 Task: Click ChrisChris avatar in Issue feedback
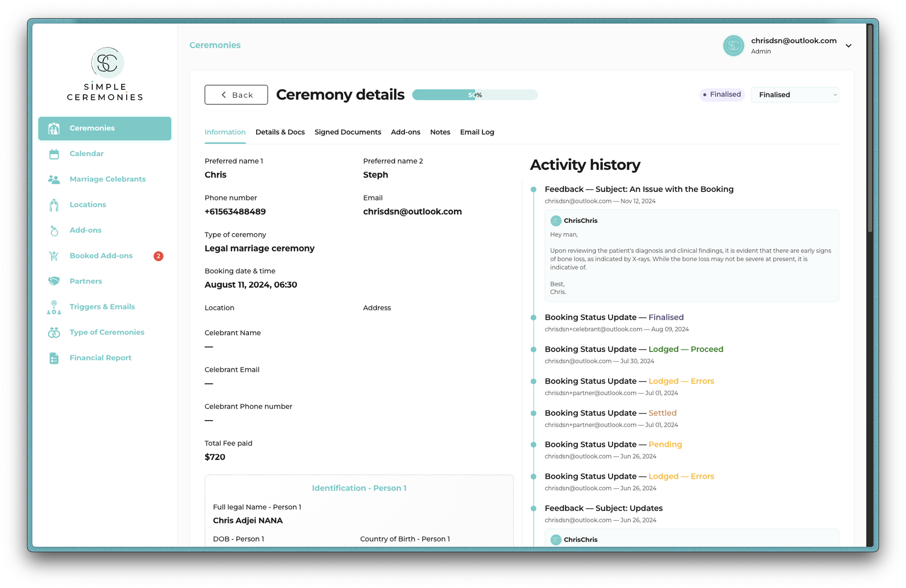pyautogui.click(x=555, y=220)
